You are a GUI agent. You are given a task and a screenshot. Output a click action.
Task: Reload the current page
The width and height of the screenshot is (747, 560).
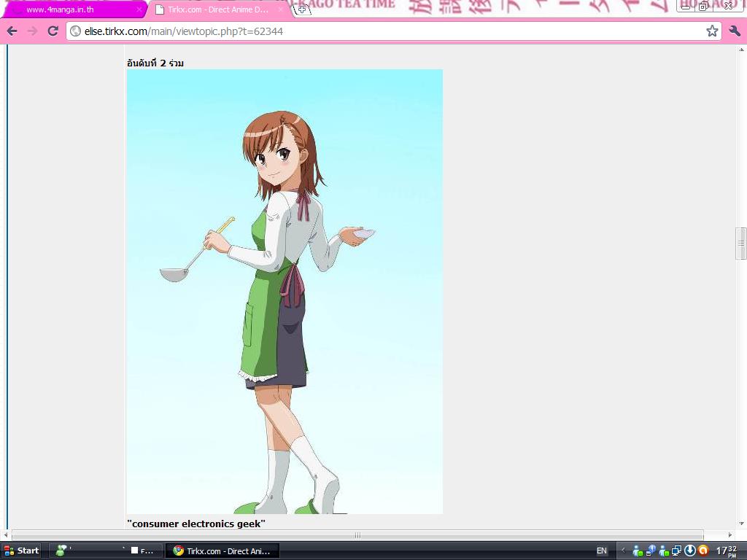click(53, 31)
